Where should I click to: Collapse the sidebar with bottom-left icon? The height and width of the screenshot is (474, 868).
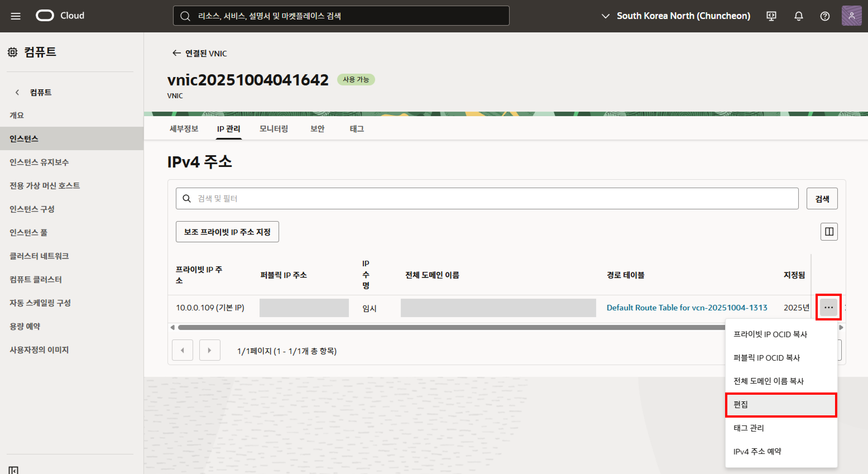pyautogui.click(x=13, y=470)
